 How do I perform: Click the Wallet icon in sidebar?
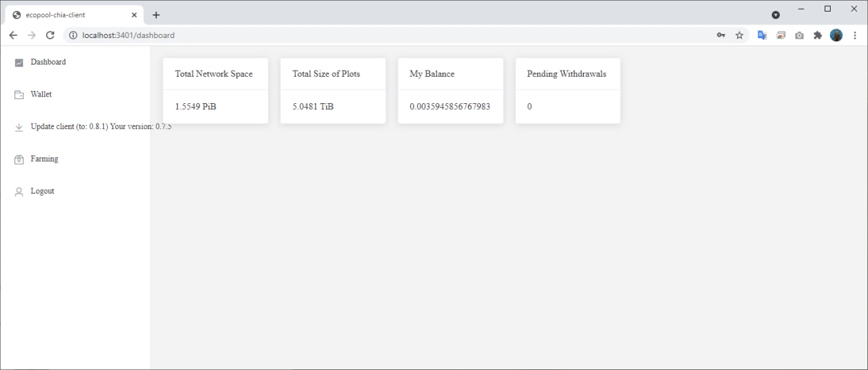click(19, 95)
